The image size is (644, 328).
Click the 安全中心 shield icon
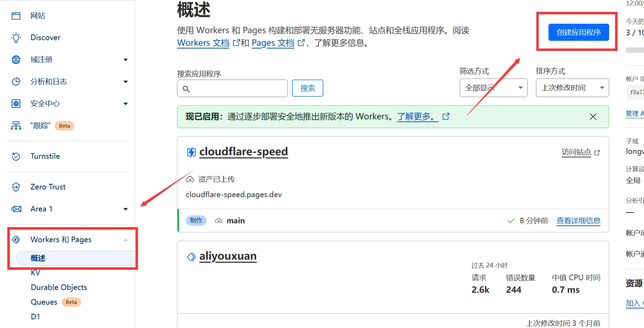[16, 103]
